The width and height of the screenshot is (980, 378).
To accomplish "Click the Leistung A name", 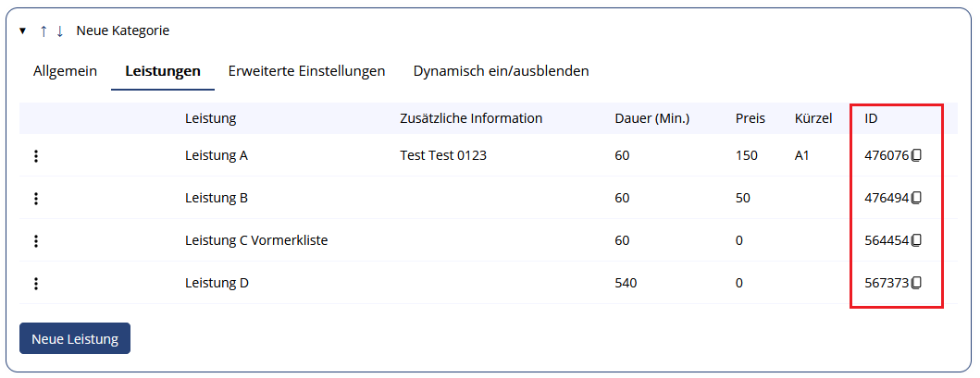I will click(x=217, y=156).
